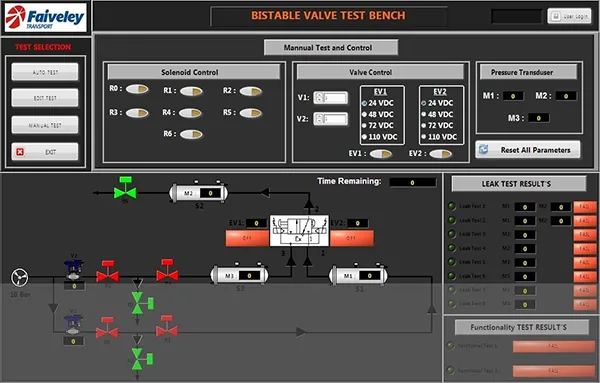Click the Mannual Test and Control header
The width and height of the screenshot is (600, 383).
331,48
